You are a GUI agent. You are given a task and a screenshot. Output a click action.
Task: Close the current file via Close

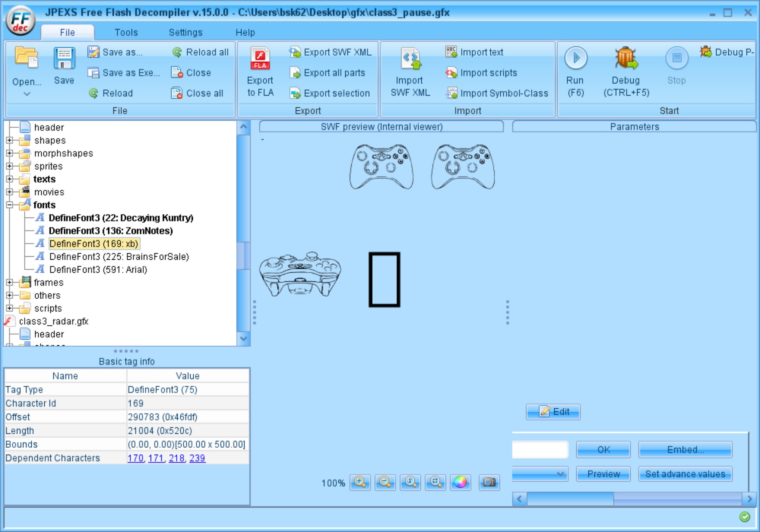click(191, 73)
